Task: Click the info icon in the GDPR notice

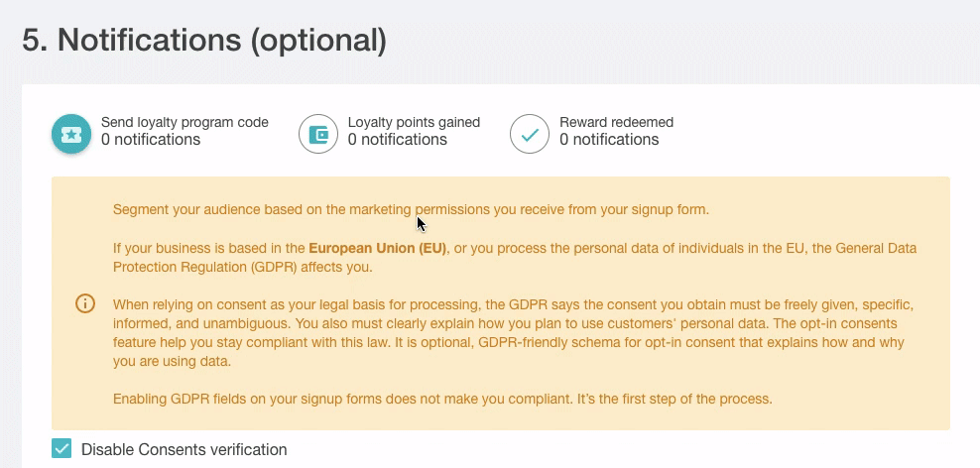Action: 85,304
